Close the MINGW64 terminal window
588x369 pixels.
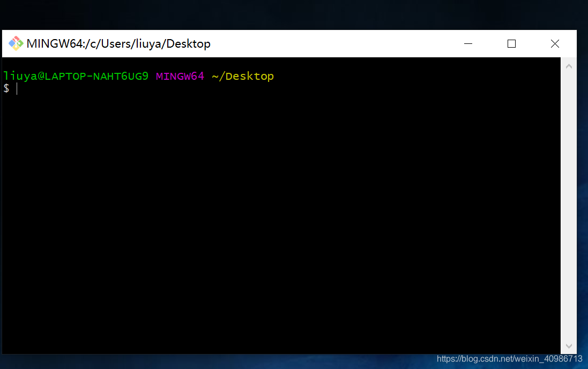point(555,43)
